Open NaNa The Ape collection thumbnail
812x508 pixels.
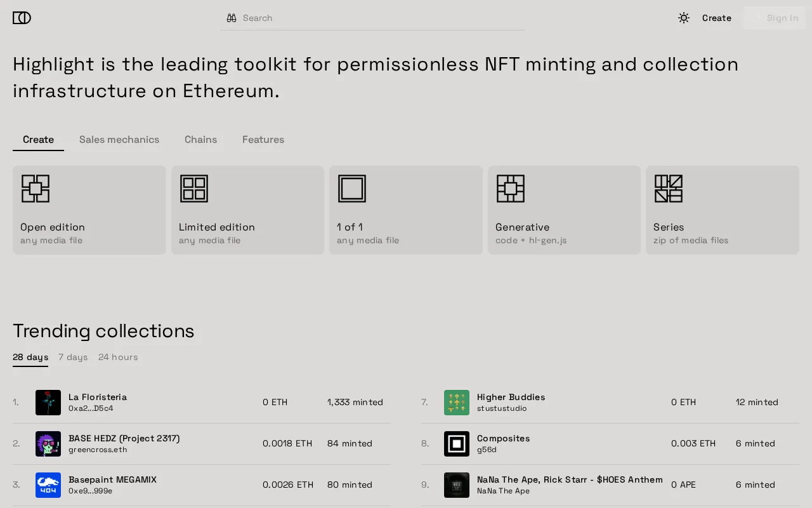click(457, 485)
